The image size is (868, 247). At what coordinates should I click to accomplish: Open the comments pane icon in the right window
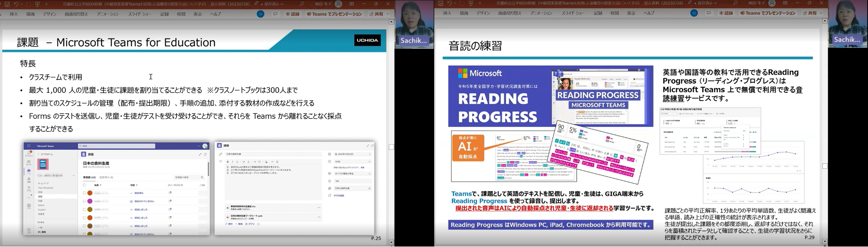pyautogui.click(x=709, y=13)
